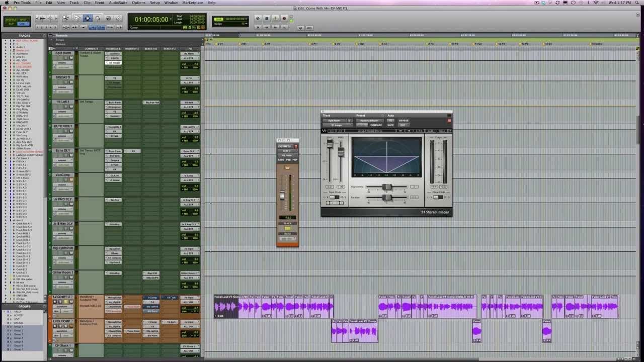Open the AudioSuite menu
This screenshot has height=362, width=644.
[x=118, y=3]
